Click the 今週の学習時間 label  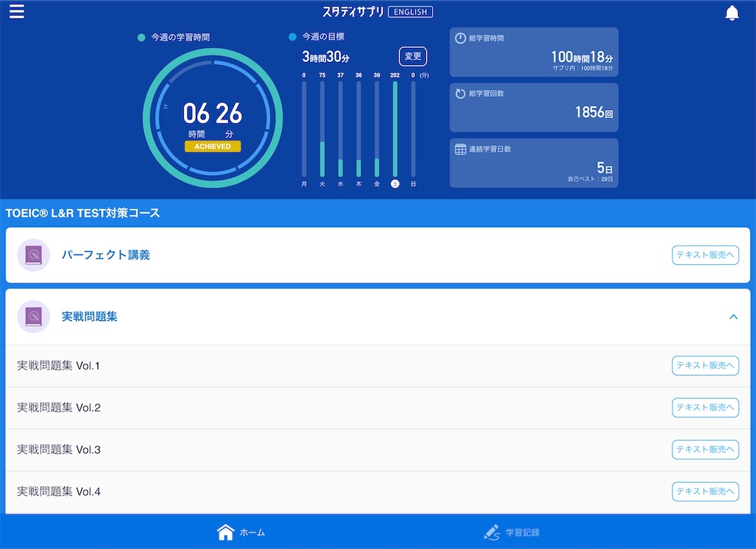(x=180, y=37)
